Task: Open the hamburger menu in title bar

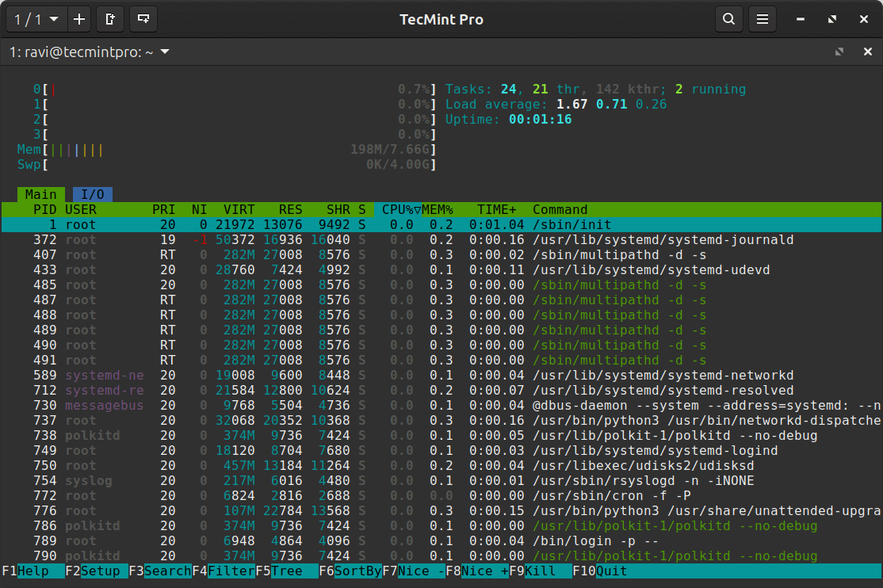Action: pyautogui.click(x=763, y=19)
